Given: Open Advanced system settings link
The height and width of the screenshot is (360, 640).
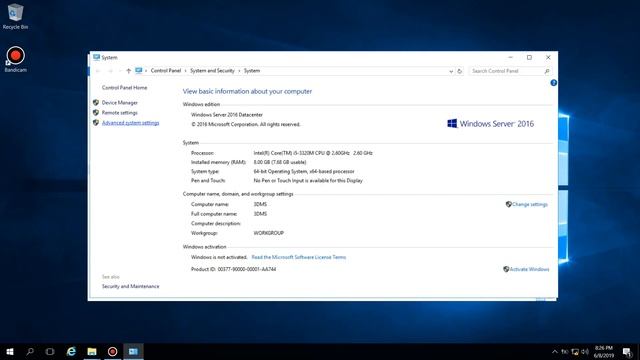Looking at the screenshot, I should pos(130,123).
